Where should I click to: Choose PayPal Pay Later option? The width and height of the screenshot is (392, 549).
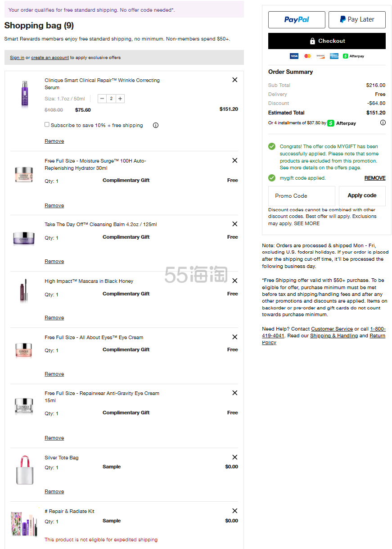(x=357, y=20)
